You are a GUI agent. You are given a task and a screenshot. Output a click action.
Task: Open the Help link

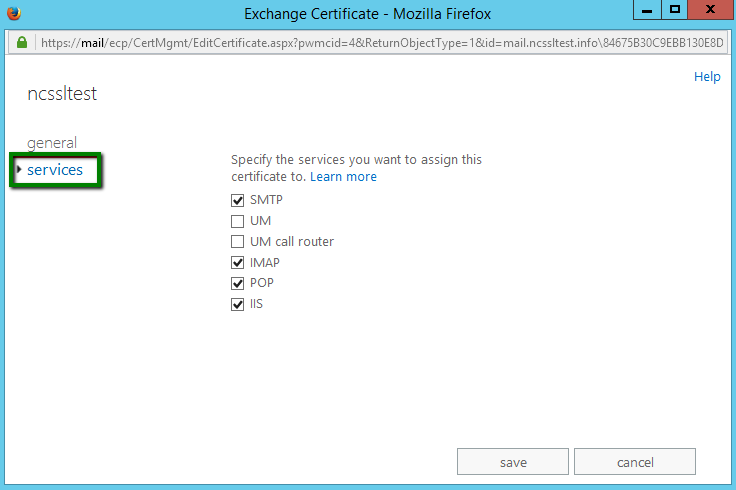707,77
